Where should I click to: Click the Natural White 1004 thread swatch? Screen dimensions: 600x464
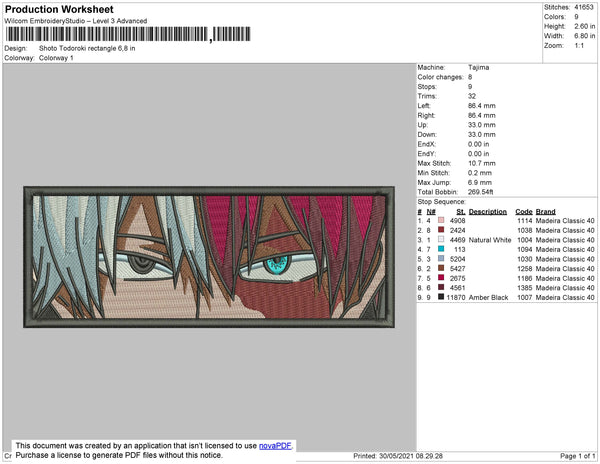point(441,239)
